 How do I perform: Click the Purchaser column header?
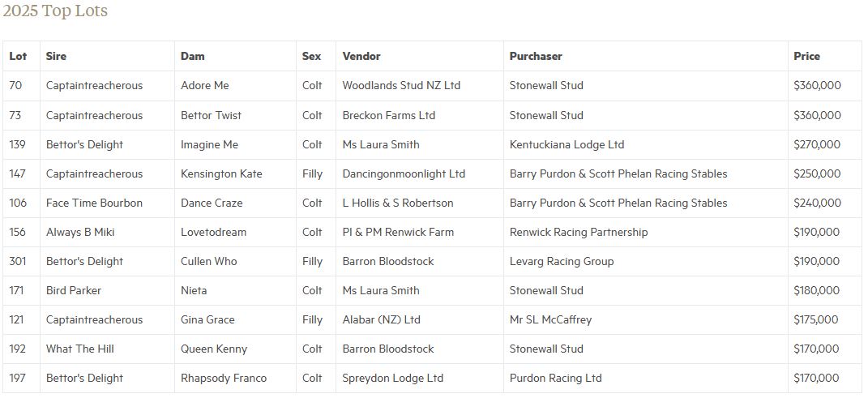tap(536, 56)
